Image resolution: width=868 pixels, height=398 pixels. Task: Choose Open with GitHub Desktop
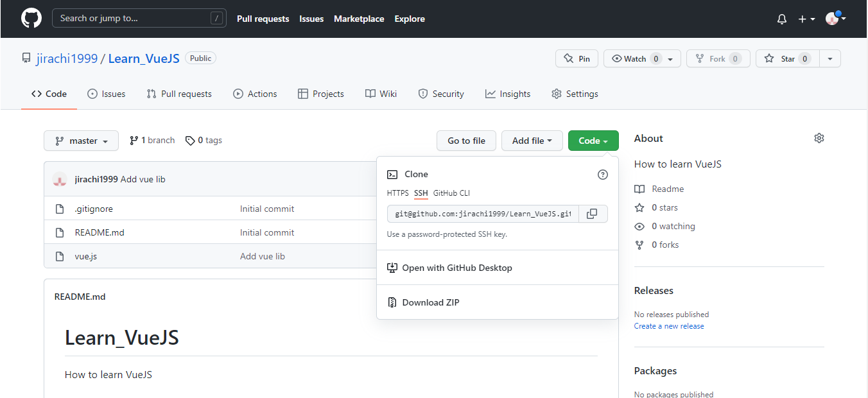[x=456, y=268]
